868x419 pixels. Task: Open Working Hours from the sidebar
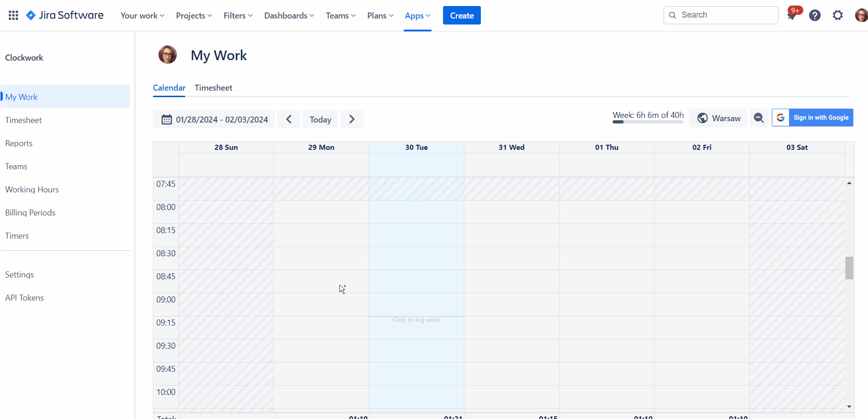pos(32,189)
